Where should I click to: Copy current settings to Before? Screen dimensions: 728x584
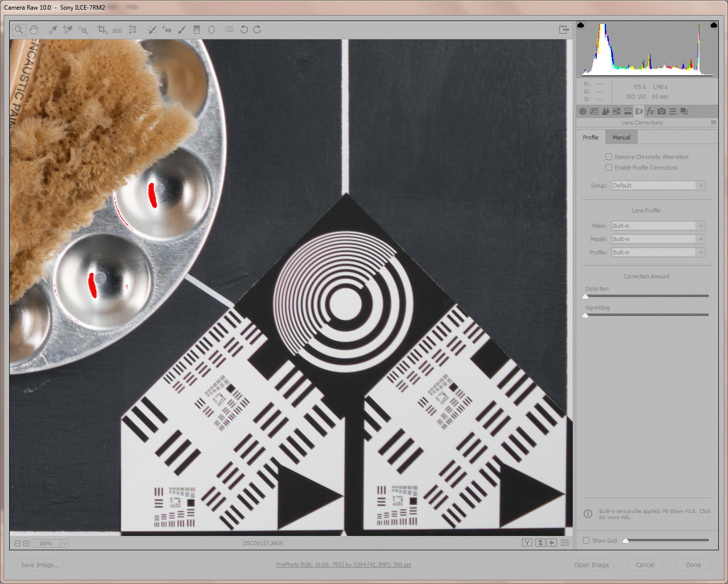(552, 543)
